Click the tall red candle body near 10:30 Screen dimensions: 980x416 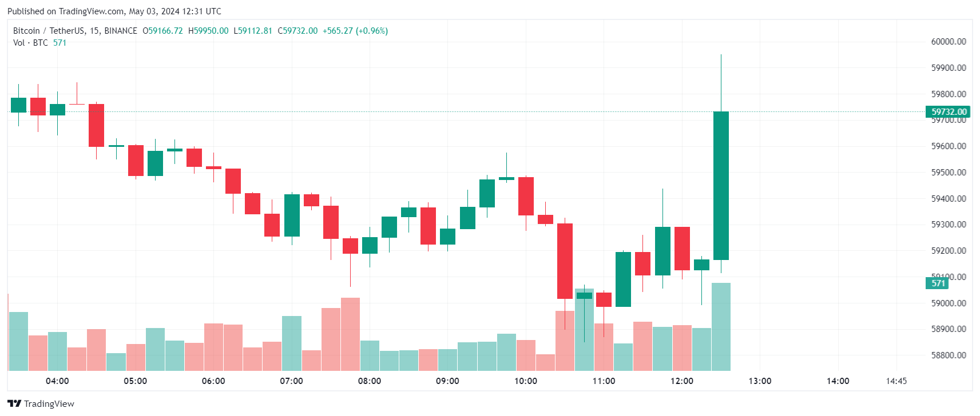pos(565,261)
